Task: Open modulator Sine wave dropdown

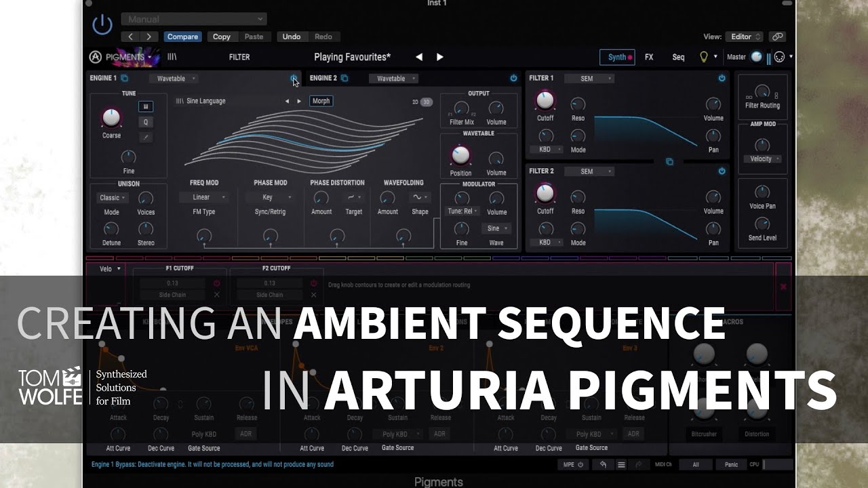Action: pos(496,228)
